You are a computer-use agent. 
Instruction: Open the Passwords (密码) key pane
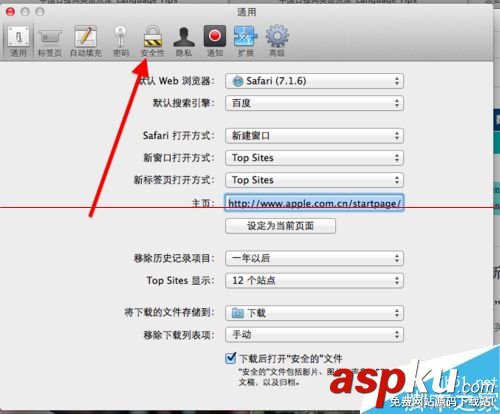pyautogui.click(x=121, y=41)
